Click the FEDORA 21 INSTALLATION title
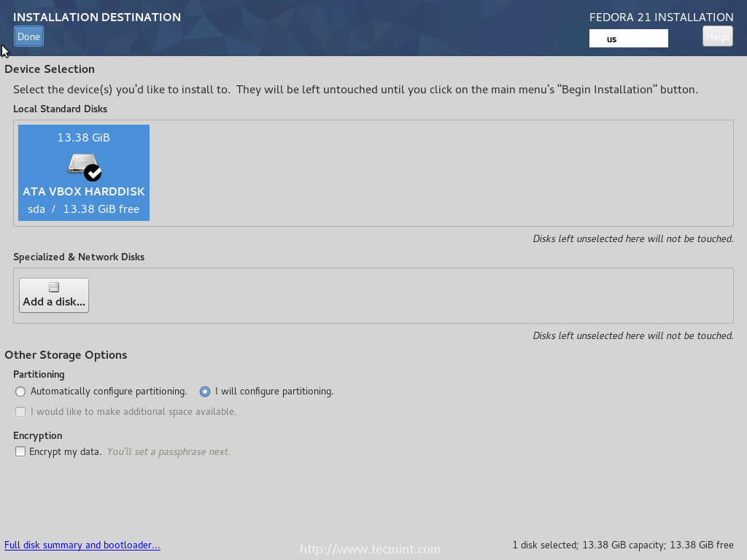Image resolution: width=747 pixels, height=560 pixels. [x=661, y=17]
